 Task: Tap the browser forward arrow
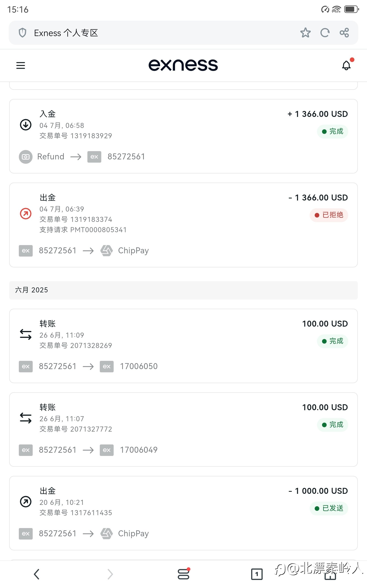pyautogui.click(x=110, y=574)
